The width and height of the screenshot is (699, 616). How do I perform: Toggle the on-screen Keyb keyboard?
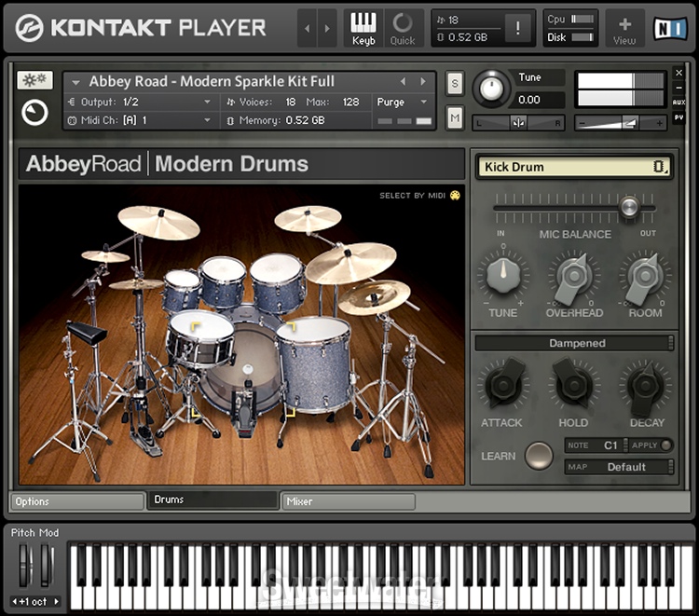click(x=363, y=29)
